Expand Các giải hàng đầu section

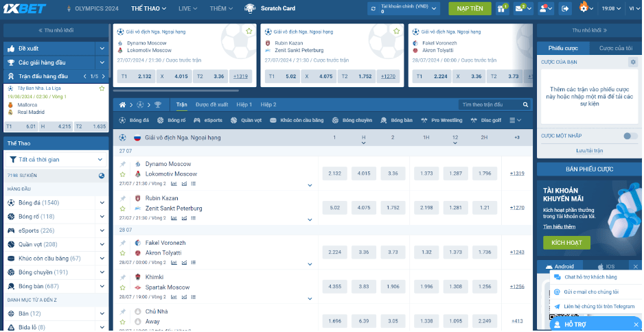(102, 62)
